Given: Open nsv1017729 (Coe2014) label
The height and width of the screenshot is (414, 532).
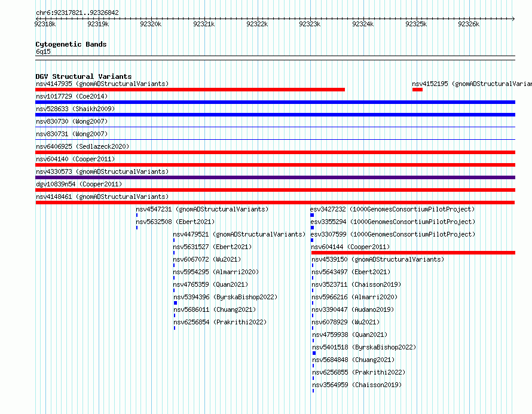Looking at the screenshot, I should [72, 96].
